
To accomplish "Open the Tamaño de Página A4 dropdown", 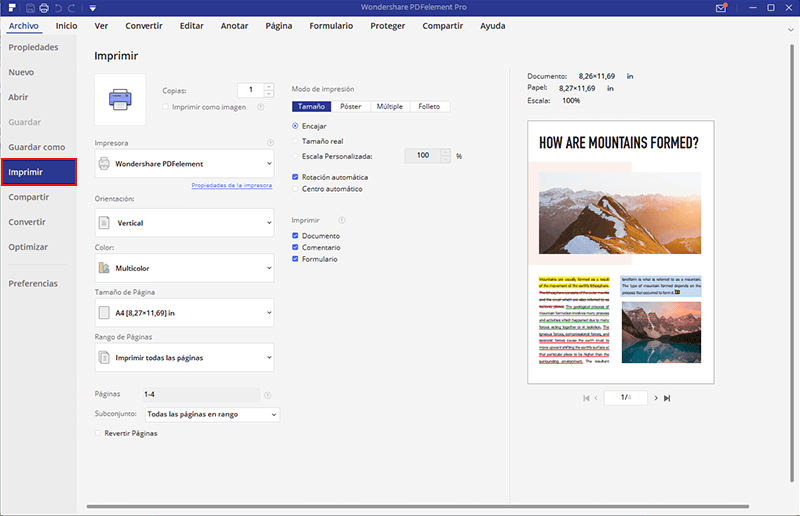I will [x=184, y=313].
